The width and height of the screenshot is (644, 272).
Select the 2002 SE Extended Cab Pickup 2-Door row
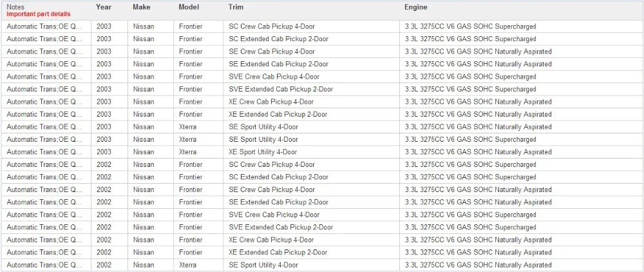tap(322, 202)
